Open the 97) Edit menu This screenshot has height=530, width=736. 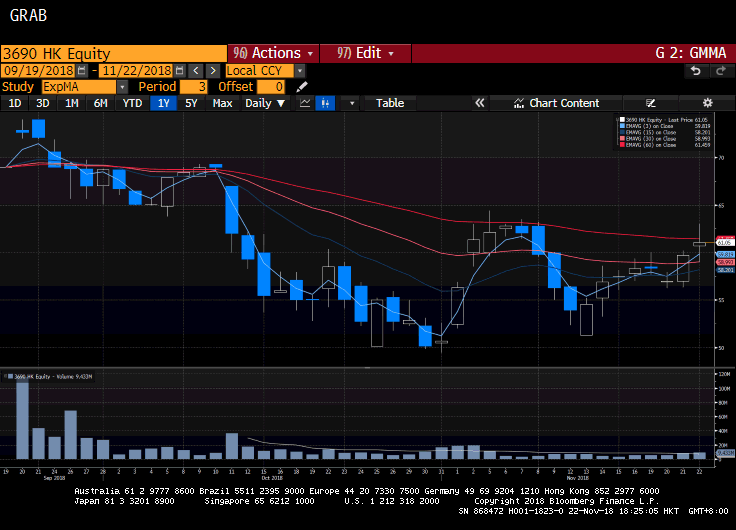[x=365, y=53]
